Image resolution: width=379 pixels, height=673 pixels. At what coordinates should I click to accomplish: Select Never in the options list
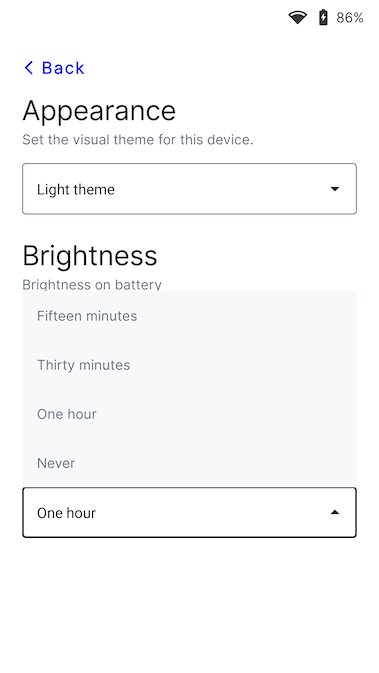(x=189, y=463)
